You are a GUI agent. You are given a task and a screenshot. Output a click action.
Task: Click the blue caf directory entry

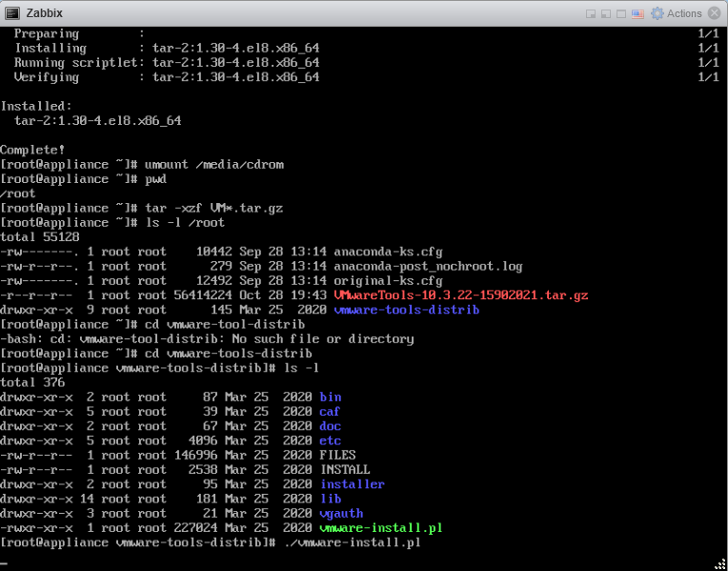pyautogui.click(x=330, y=412)
